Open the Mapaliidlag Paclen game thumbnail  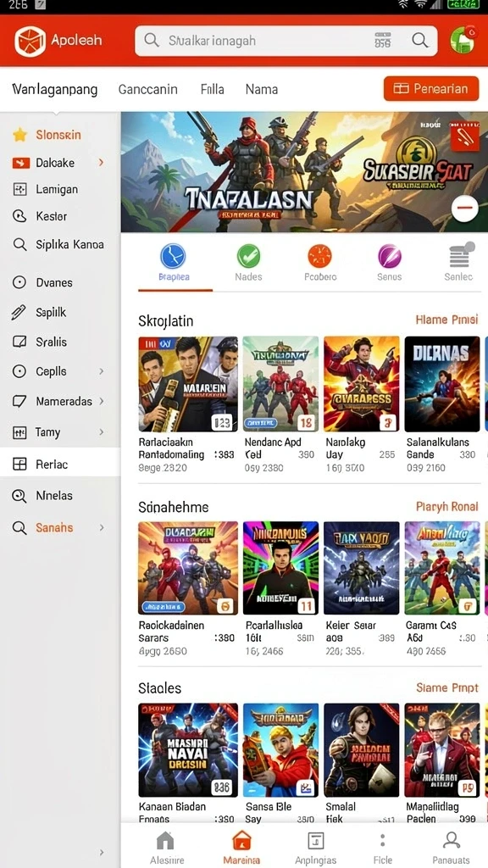442,750
